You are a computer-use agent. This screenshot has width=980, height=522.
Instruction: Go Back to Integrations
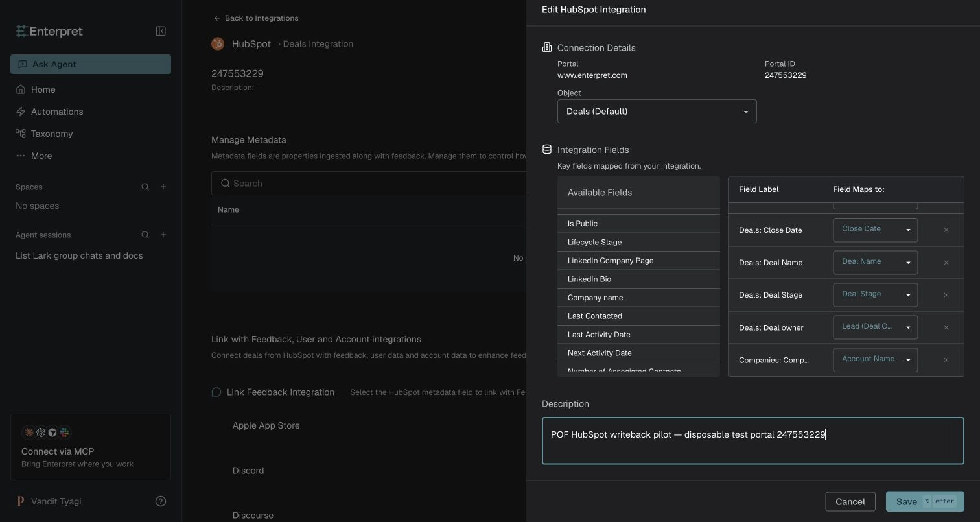[256, 18]
